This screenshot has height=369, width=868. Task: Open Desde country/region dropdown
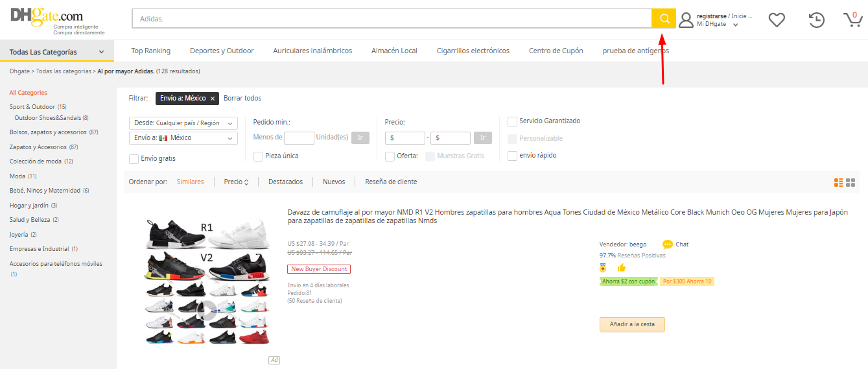pyautogui.click(x=184, y=123)
